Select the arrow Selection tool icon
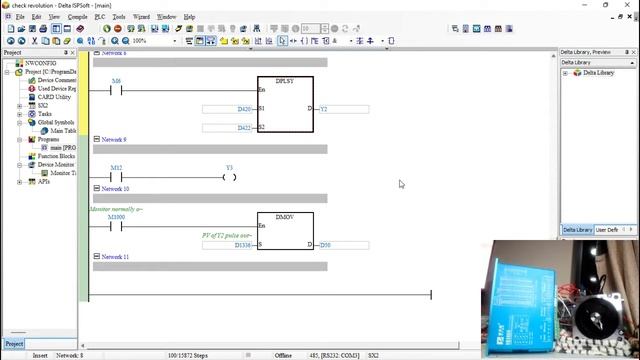This screenshot has height=360, width=640. [282, 41]
